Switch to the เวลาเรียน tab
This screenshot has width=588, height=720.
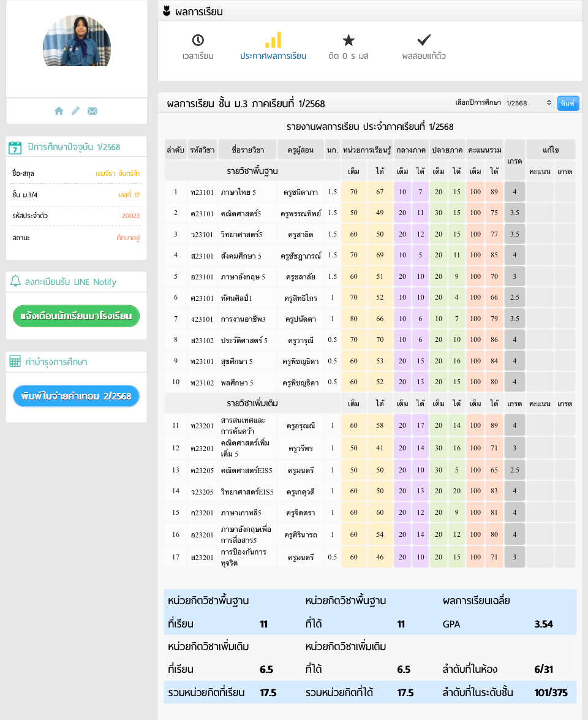198,56
